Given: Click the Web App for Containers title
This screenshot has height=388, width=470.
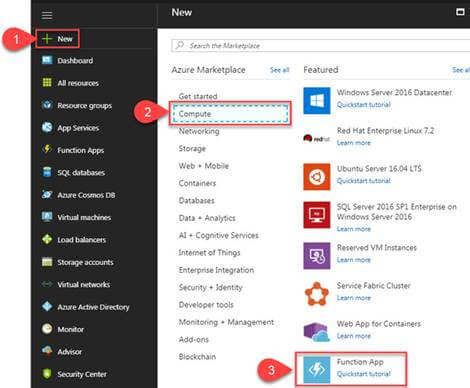Looking at the screenshot, I should (x=379, y=324).
